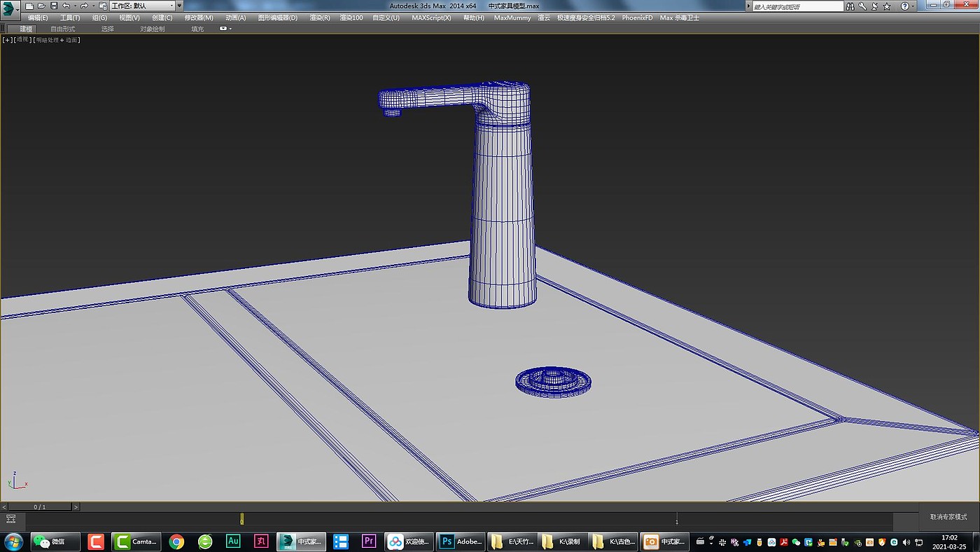Open the PhoenixFD menu
This screenshot has width=980, height=552.
[637, 18]
